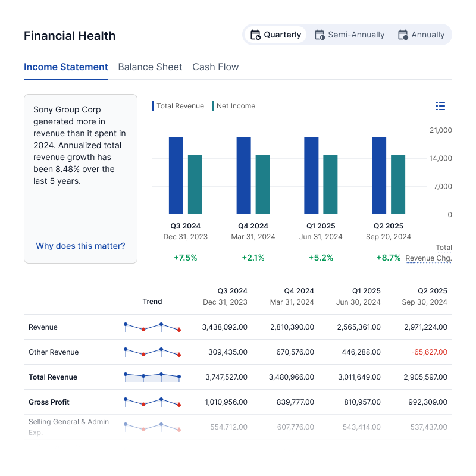476x476 pixels.
Task: Click the Total Revenue trend sparkline
Action: pyautogui.click(x=152, y=377)
